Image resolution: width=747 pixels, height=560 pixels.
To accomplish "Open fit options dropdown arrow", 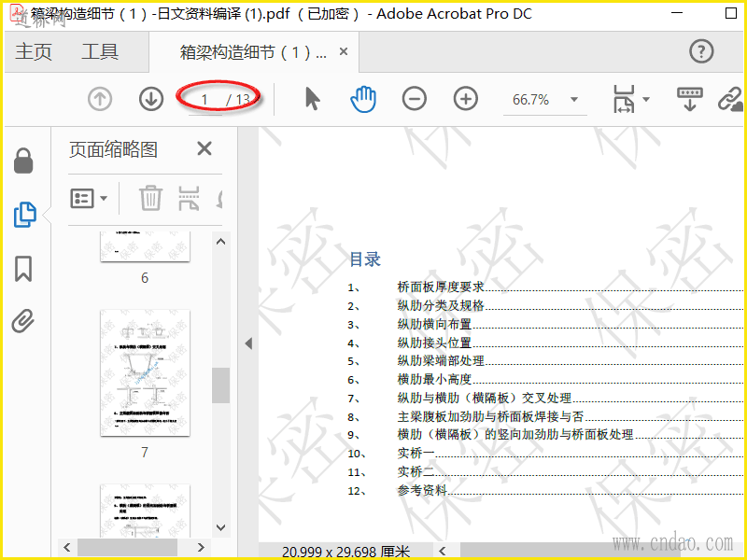I will tap(646, 99).
